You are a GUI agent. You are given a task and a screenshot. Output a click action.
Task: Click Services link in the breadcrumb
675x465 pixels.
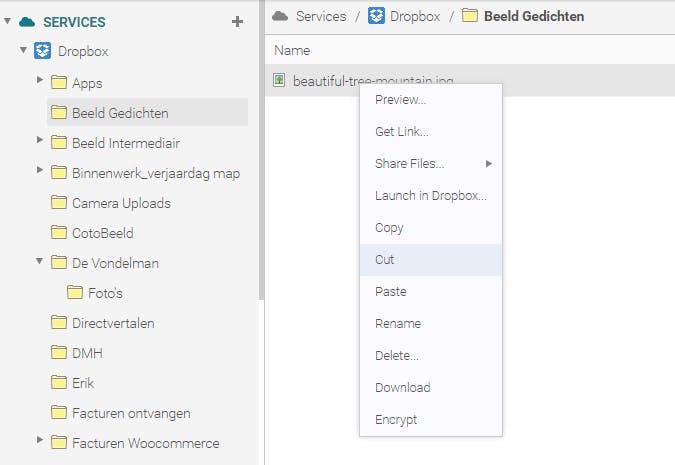(x=321, y=16)
